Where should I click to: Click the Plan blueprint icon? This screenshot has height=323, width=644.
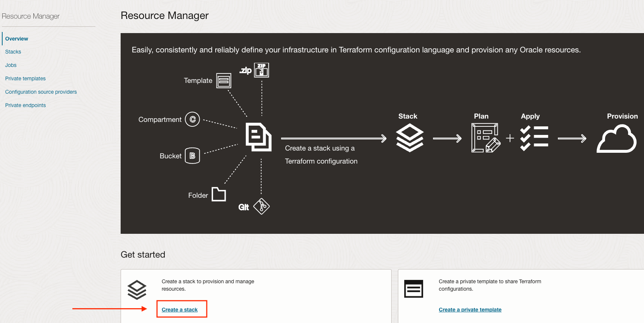[x=486, y=138]
